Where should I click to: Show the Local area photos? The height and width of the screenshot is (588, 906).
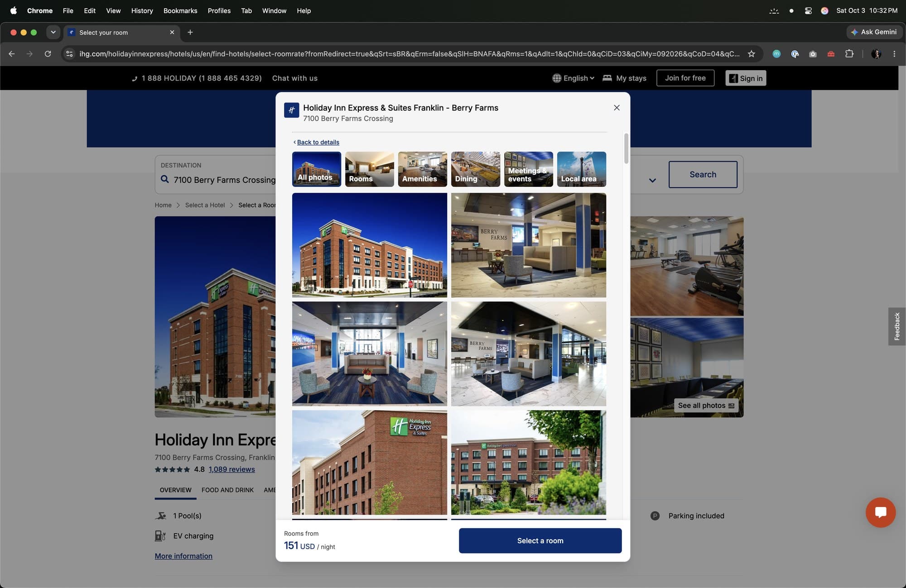pos(582,169)
